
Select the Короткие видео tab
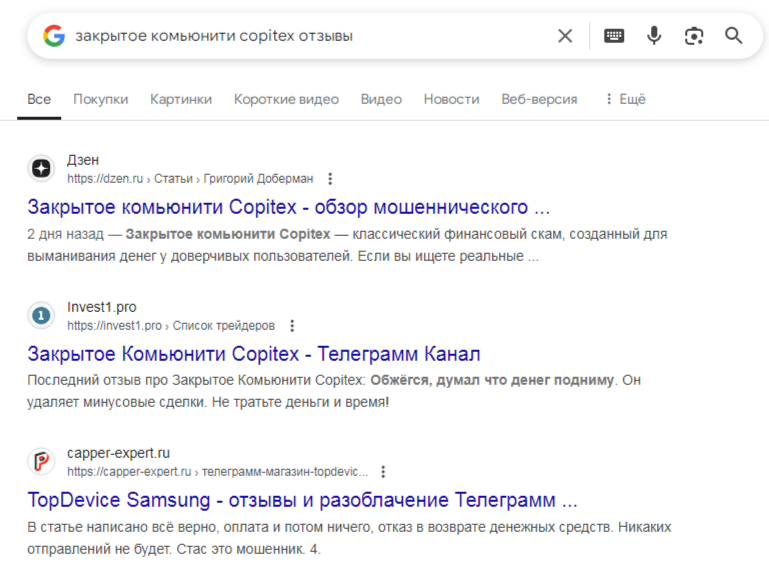(x=286, y=99)
